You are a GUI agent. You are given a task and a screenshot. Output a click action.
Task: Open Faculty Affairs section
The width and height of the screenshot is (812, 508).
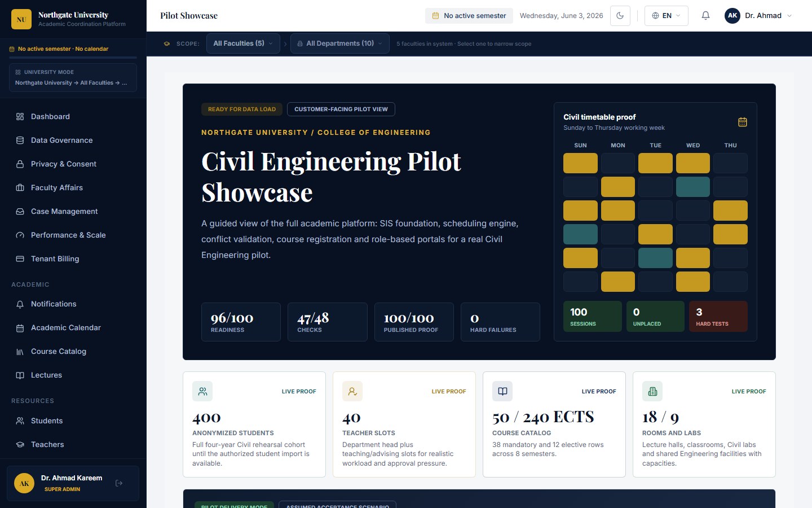[73, 187]
